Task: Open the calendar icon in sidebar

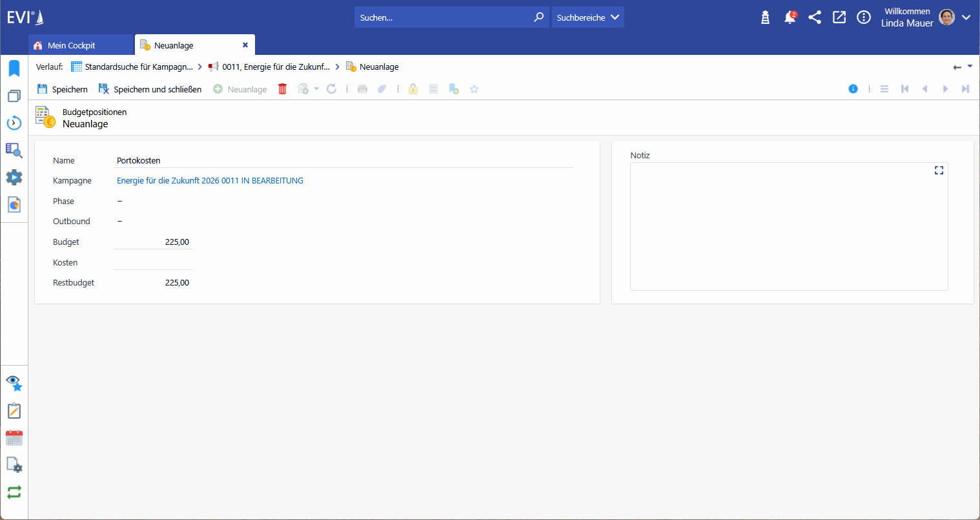Action: tap(14, 438)
